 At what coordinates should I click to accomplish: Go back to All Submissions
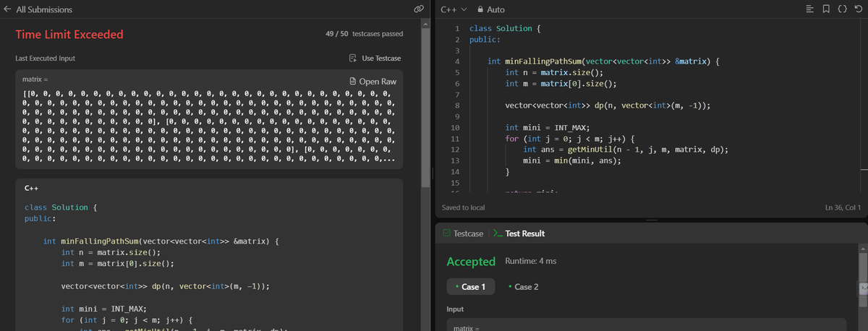38,9
